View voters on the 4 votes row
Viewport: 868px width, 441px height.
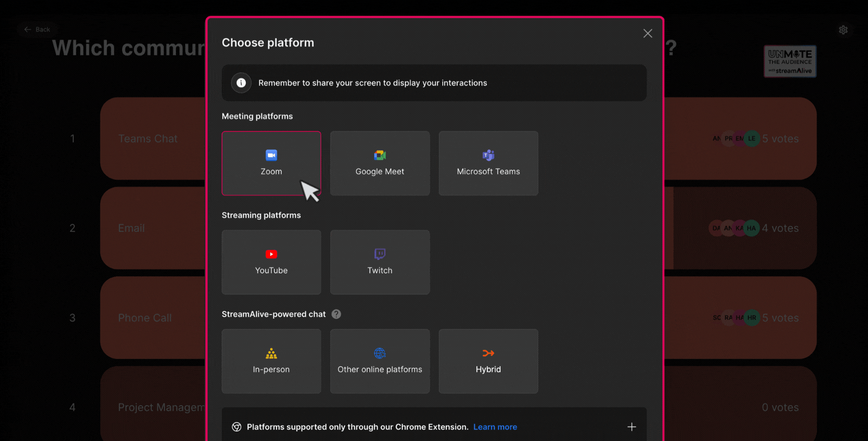tap(734, 228)
